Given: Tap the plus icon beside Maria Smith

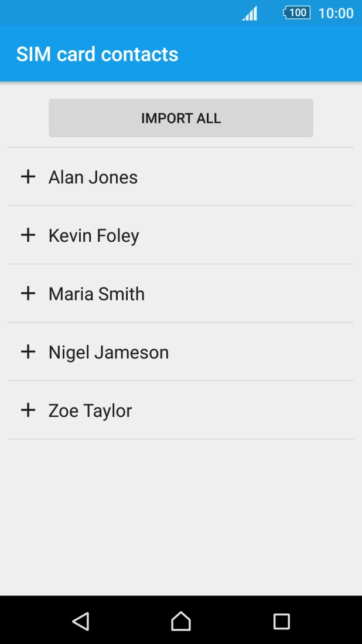Looking at the screenshot, I should [x=28, y=293].
